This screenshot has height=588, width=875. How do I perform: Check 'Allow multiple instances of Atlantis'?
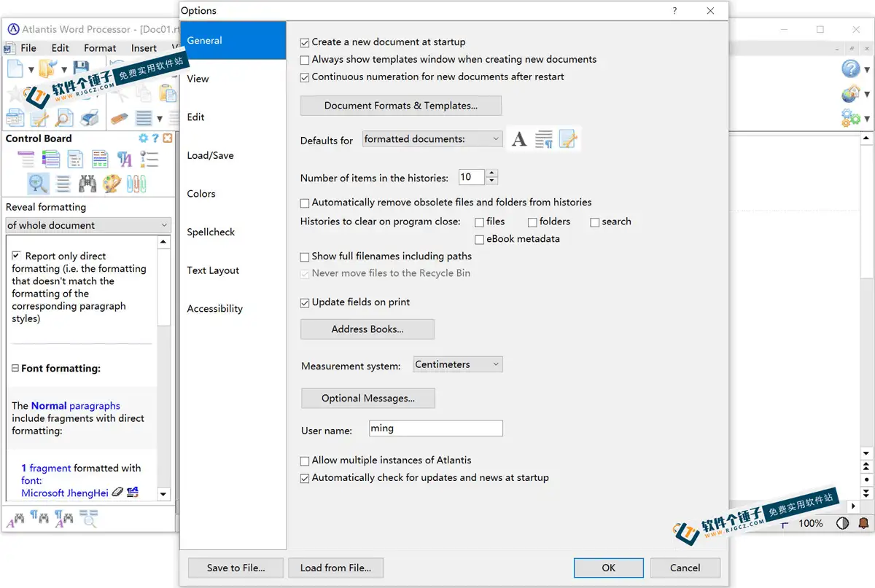pyautogui.click(x=305, y=460)
